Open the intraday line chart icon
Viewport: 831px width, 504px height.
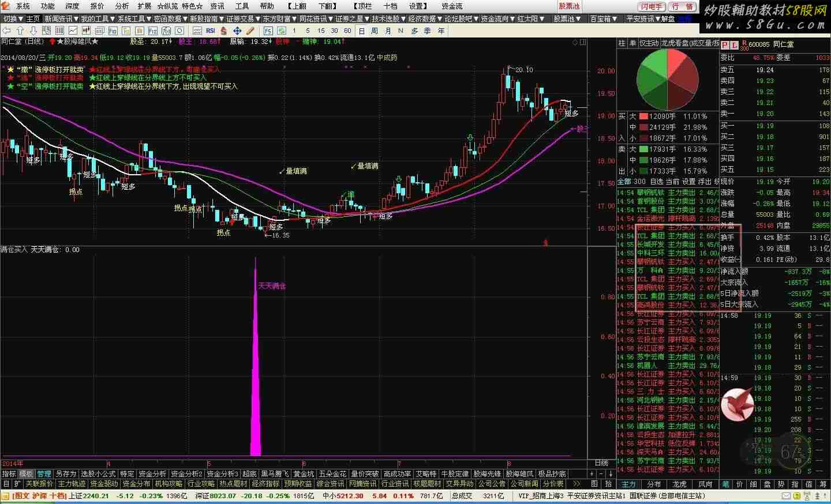(73, 31)
